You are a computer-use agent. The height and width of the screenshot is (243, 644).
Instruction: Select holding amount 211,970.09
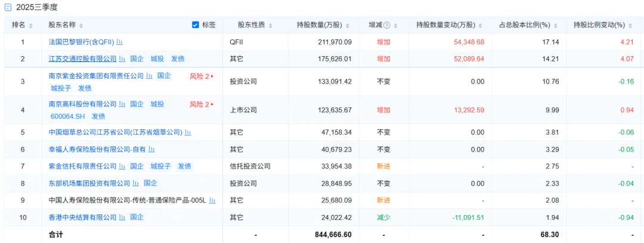point(333,42)
